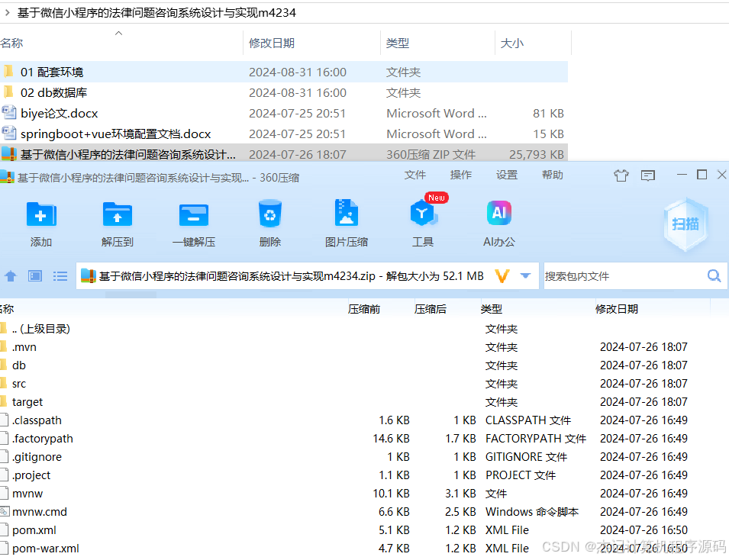
Task: Expand the path dropdown arrow in address bar
Action: click(x=525, y=276)
